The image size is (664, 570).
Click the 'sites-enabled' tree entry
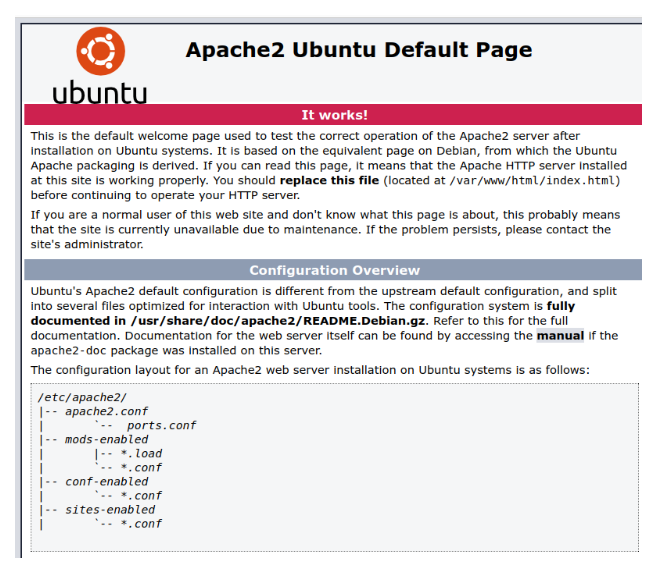(110, 509)
